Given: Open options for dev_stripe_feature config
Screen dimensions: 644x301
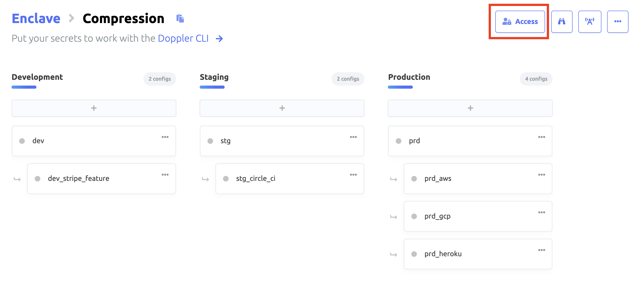Looking at the screenshot, I should point(165,175).
